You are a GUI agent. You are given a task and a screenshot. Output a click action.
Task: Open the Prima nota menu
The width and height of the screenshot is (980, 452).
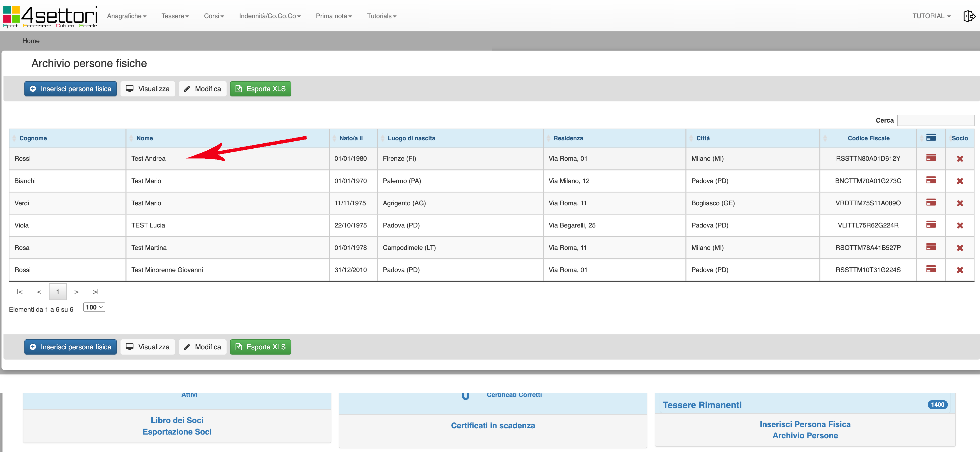pos(334,16)
